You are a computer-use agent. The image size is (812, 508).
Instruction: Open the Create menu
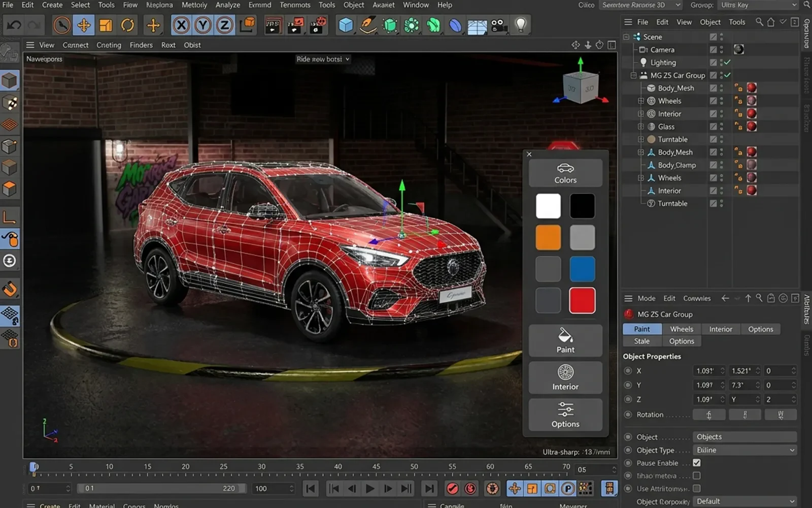coord(52,5)
